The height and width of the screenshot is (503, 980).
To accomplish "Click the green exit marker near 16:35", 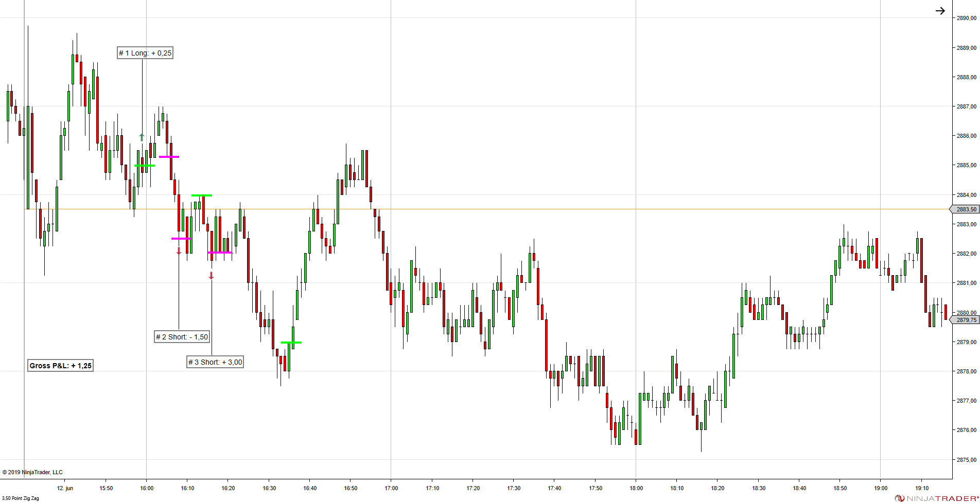I will 291,342.
